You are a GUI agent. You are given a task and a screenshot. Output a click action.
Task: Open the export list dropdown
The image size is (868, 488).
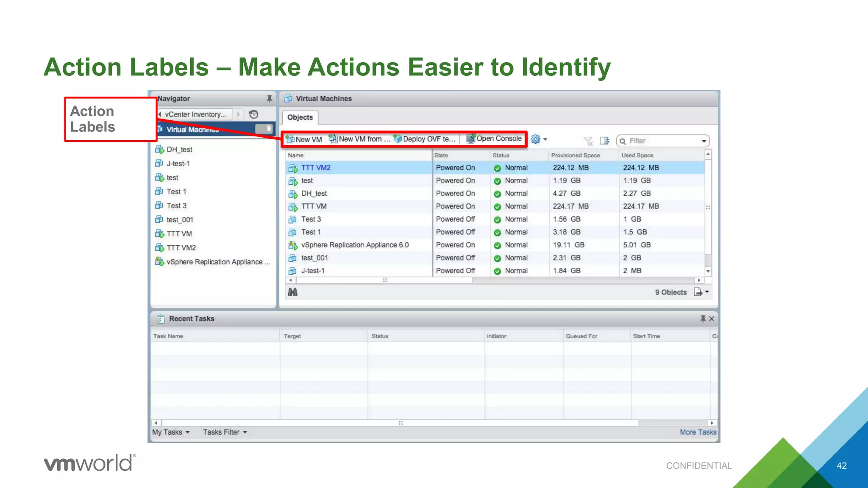(701, 292)
